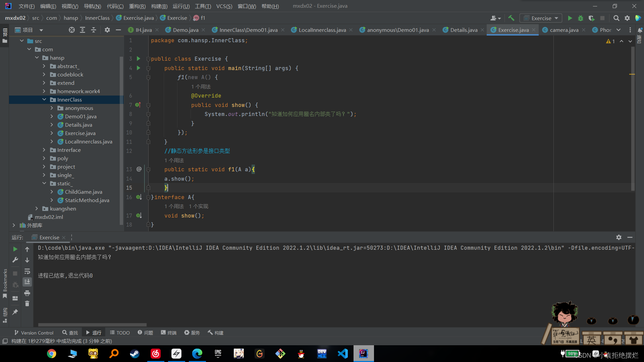Rerun Exercise in the run panel

[x=15, y=249]
